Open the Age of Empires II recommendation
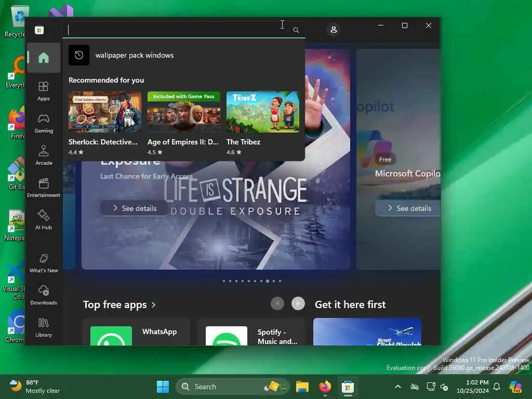The width and height of the screenshot is (532, 399). [x=184, y=124]
